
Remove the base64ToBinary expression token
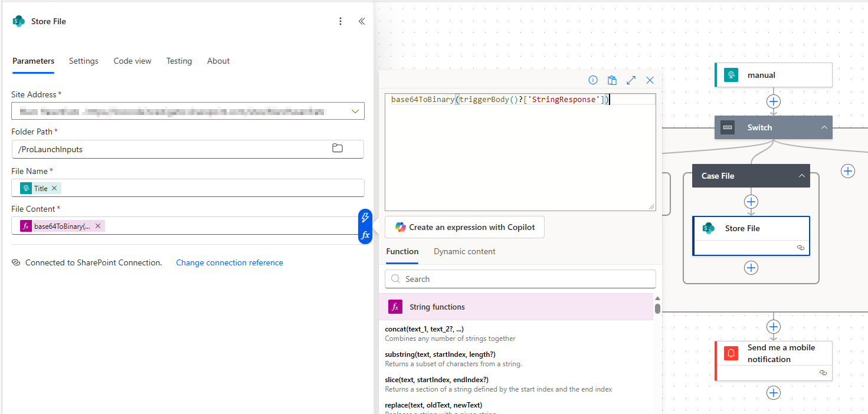(98, 226)
